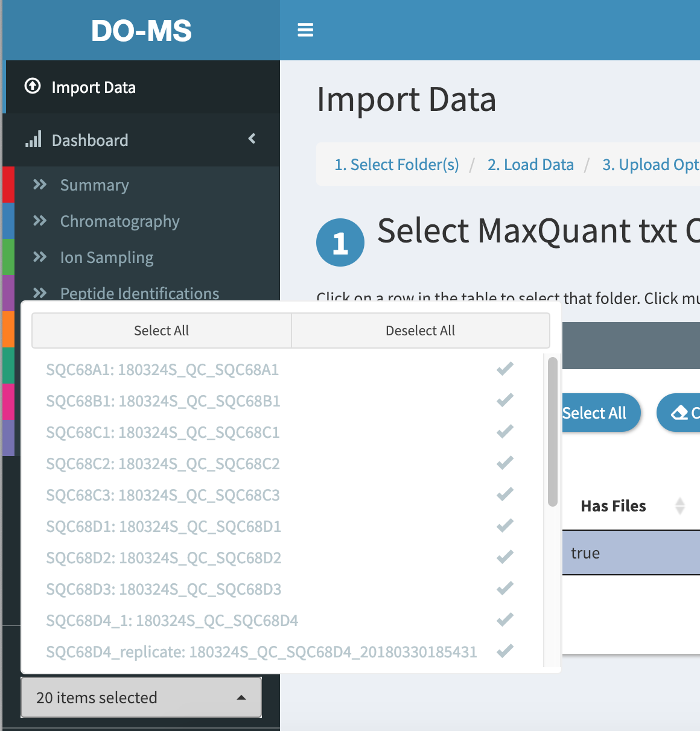Click the experiment list scrollbar thumb
The height and width of the screenshot is (731, 700).
[x=552, y=431]
